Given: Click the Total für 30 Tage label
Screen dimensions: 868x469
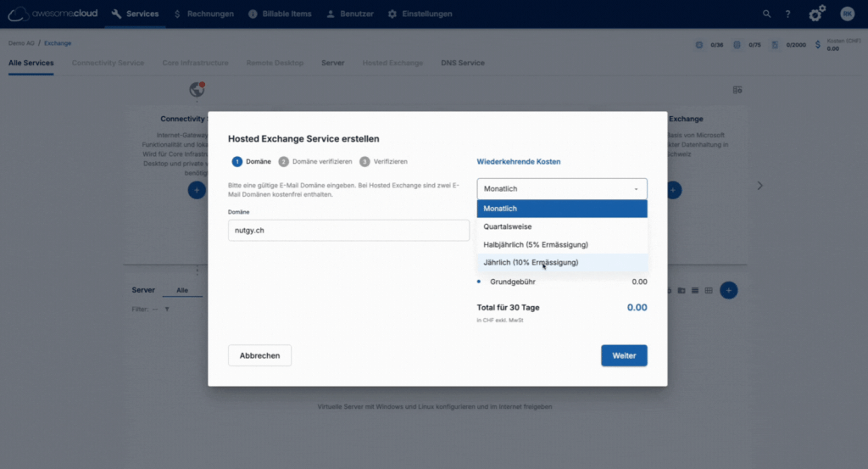Looking at the screenshot, I should point(509,307).
